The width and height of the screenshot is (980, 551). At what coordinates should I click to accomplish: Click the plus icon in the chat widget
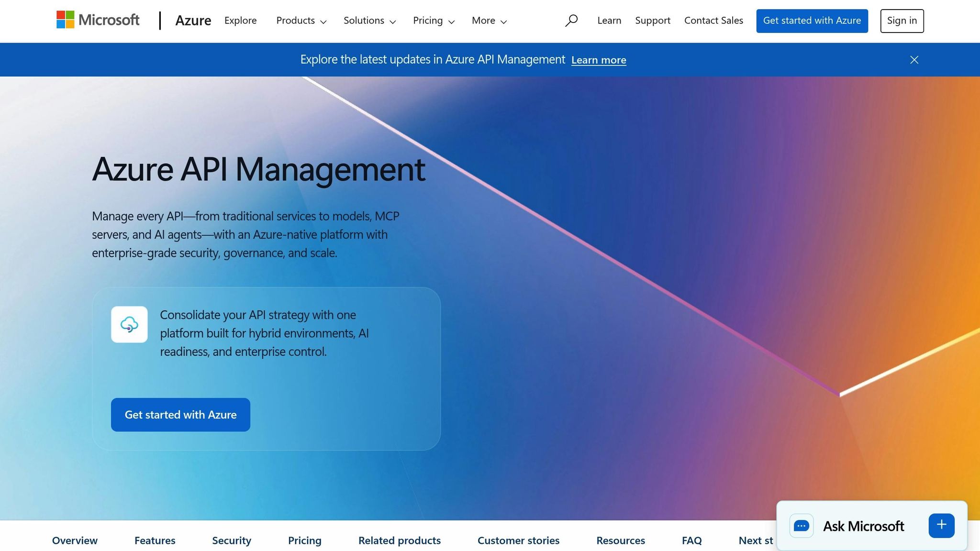(x=941, y=525)
